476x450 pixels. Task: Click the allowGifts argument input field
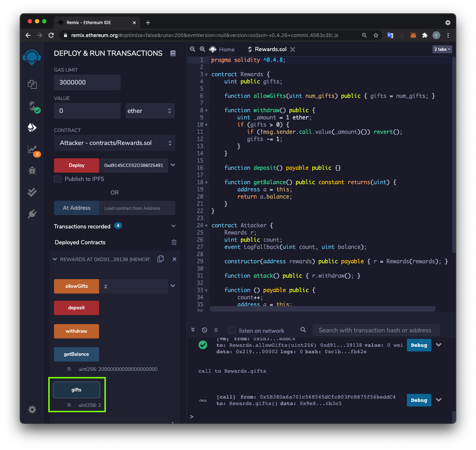[134, 286]
